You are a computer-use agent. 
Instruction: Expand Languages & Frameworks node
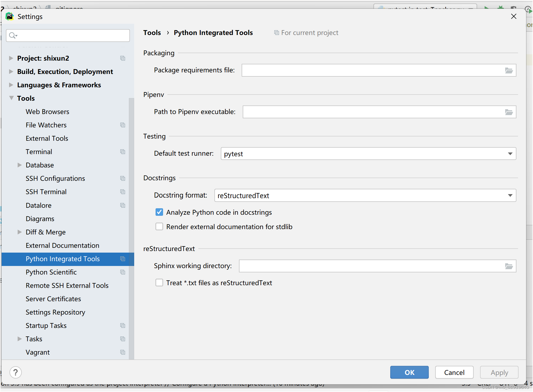pyautogui.click(x=11, y=85)
